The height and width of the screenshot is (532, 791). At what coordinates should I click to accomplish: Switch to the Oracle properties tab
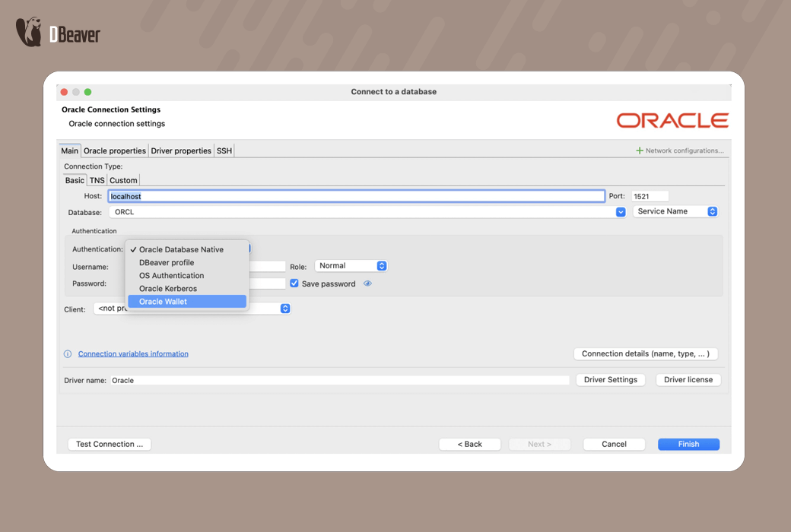(114, 150)
